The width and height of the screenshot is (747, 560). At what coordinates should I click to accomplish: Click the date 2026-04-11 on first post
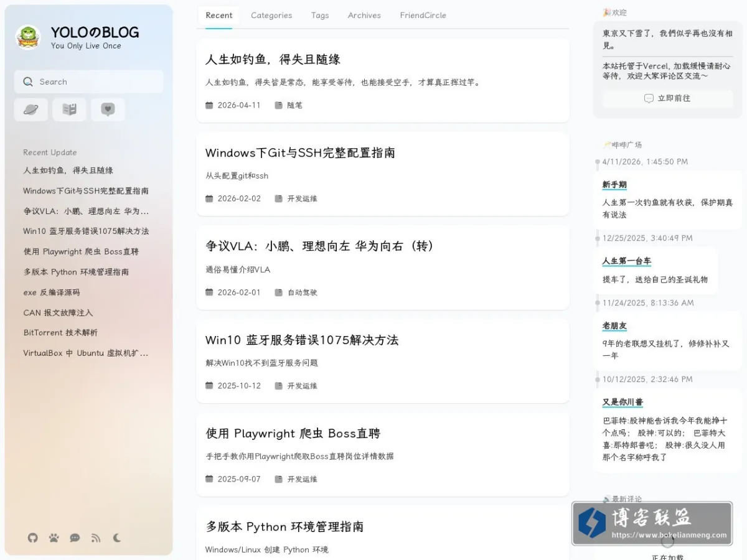click(x=239, y=105)
